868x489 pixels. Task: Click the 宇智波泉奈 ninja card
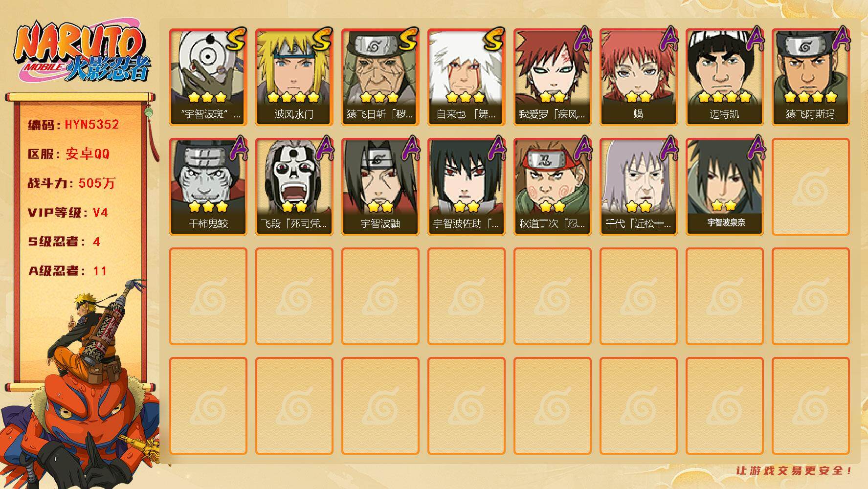[725, 187]
